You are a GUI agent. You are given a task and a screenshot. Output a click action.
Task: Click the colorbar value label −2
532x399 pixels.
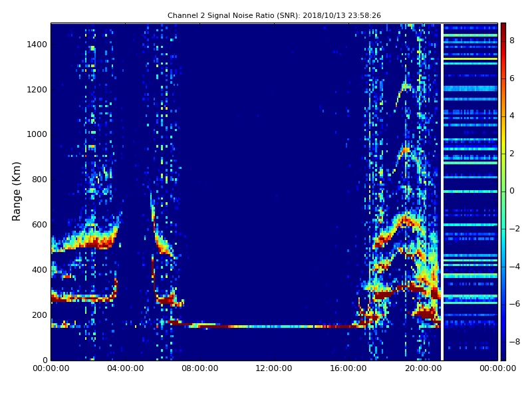click(515, 229)
